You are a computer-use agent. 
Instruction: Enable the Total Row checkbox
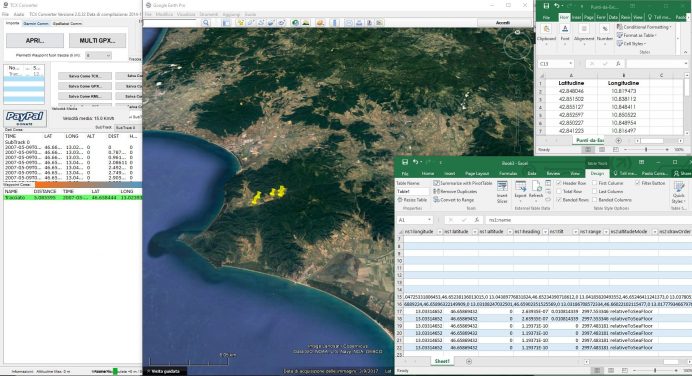click(559, 191)
